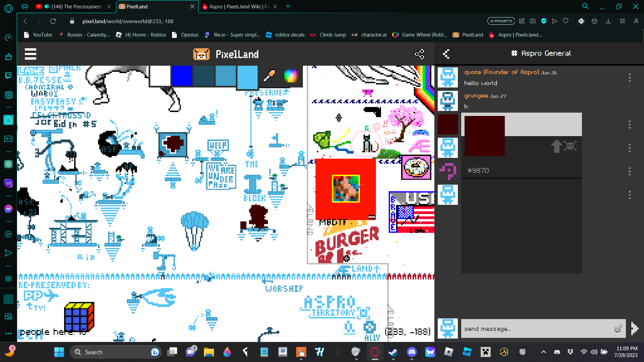Click the share icon in PixelLand header
This screenshot has height=362, width=644.
click(x=419, y=54)
